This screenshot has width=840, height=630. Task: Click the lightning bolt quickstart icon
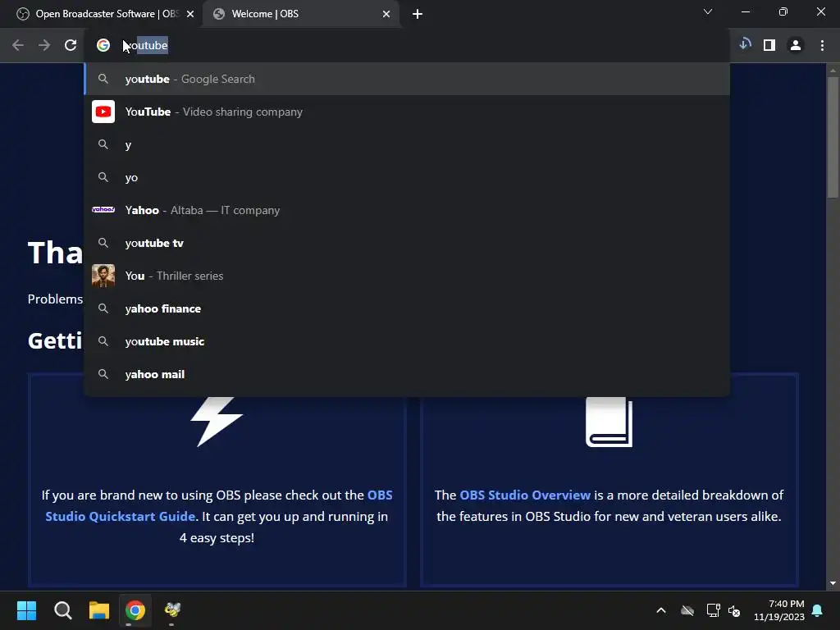[217, 422]
